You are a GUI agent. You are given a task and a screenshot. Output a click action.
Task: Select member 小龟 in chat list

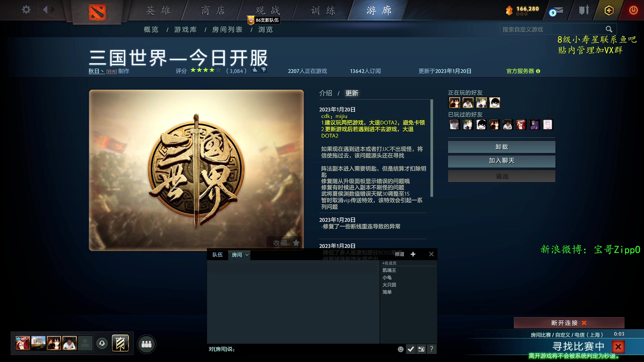pyautogui.click(x=387, y=278)
